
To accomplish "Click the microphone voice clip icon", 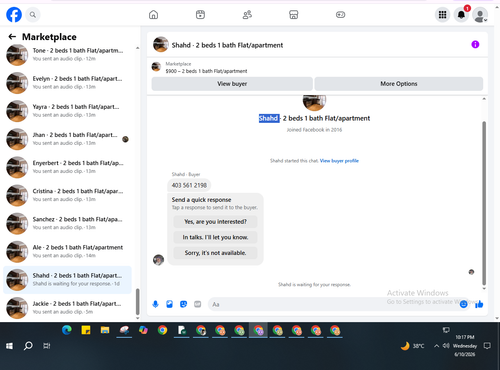I will point(155,304).
